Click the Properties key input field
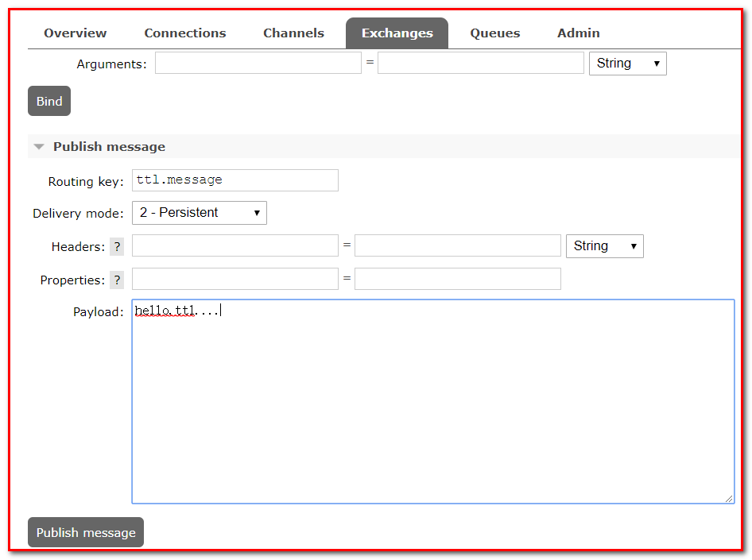Screen dimensions: 752x560 235,280
